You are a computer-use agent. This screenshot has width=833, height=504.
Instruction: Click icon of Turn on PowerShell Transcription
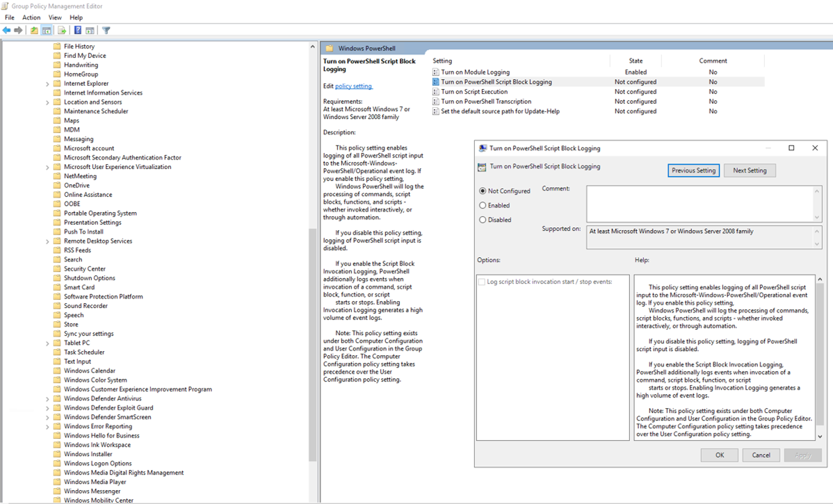pyautogui.click(x=436, y=101)
